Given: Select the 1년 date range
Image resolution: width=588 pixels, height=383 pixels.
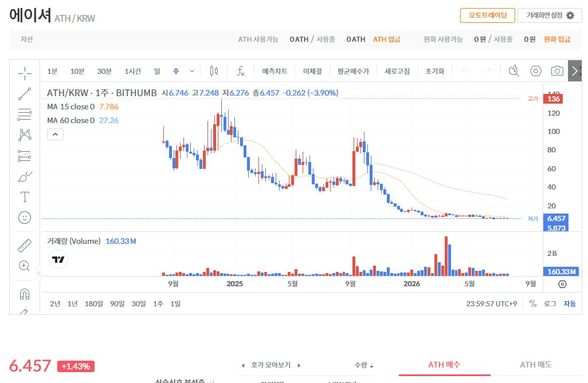Looking at the screenshot, I should pyautogui.click(x=72, y=303).
